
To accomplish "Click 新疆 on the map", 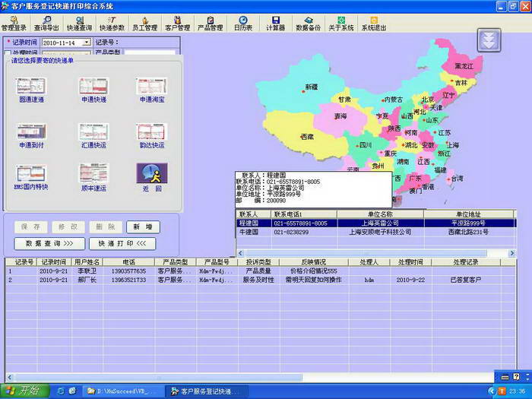I will [x=311, y=87].
